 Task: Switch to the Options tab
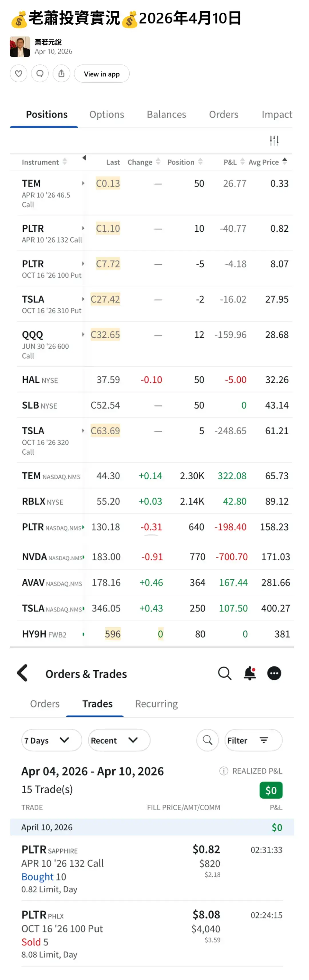coord(106,115)
